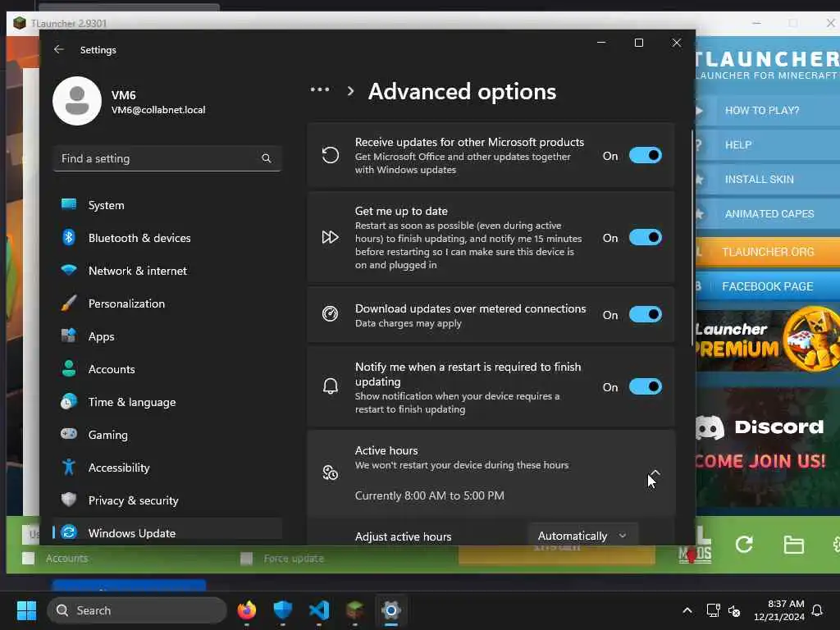Open the notification bell in the taskbar
The width and height of the screenshot is (840, 630).
click(818, 610)
